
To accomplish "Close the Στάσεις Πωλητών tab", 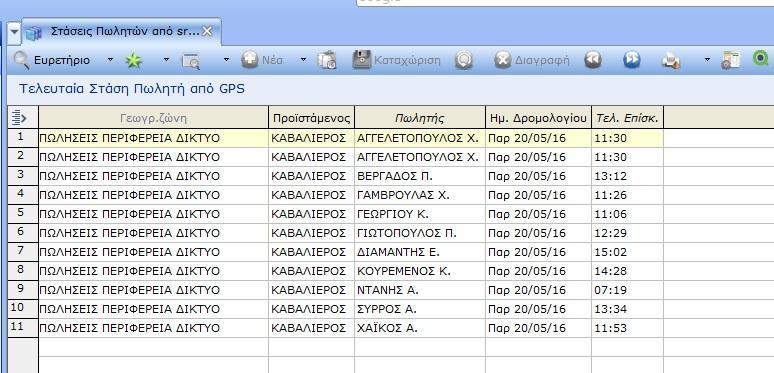I will point(207,32).
